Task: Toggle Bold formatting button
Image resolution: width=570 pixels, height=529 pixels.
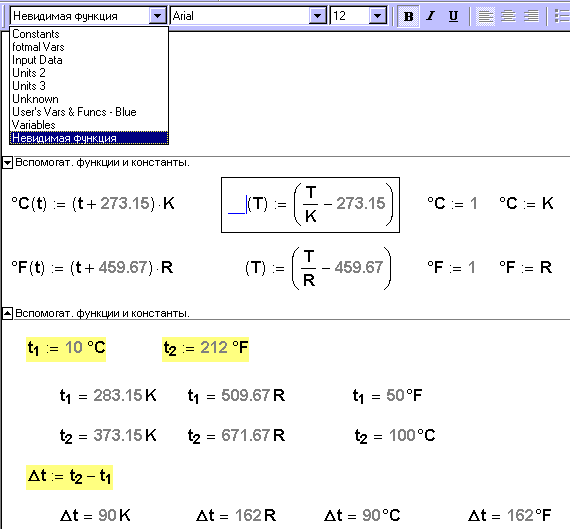Action: coord(409,16)
